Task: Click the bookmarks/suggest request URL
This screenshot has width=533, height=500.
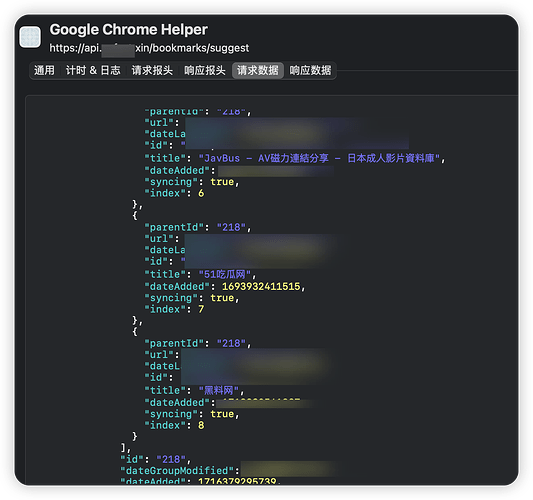Action: click(x=149, y=48)
